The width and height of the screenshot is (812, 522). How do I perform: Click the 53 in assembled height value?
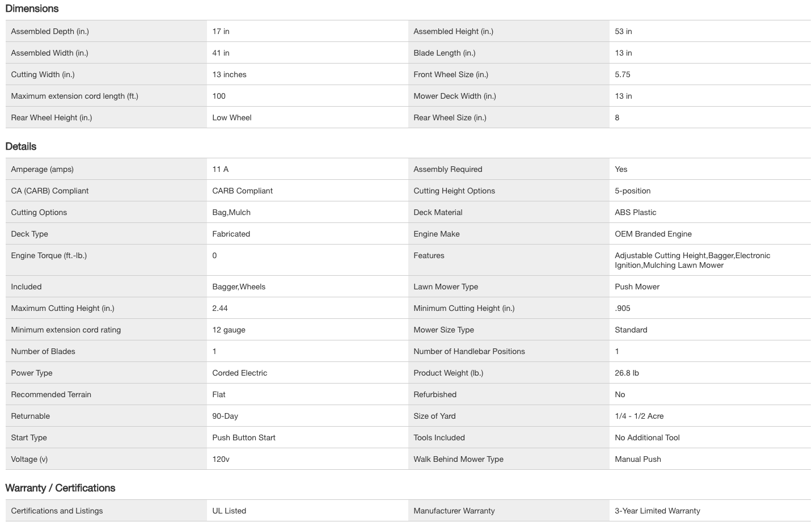click(623, 31)
